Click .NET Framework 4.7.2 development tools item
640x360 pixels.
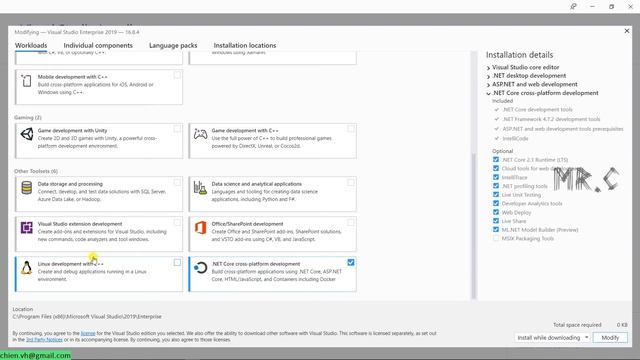pyautogui.click(x=551, y=119)
